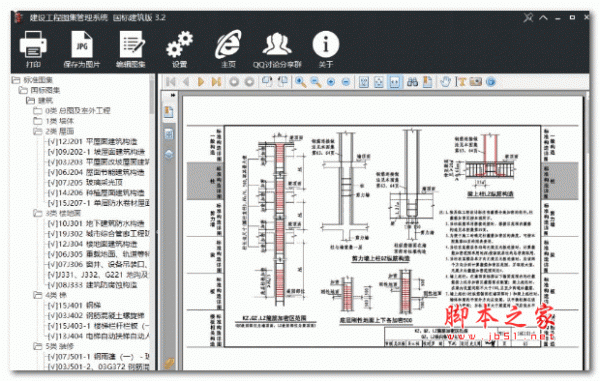
Task: Select the 06J204 tree entry
Action: pyautogui.click(x=96, y=173)
